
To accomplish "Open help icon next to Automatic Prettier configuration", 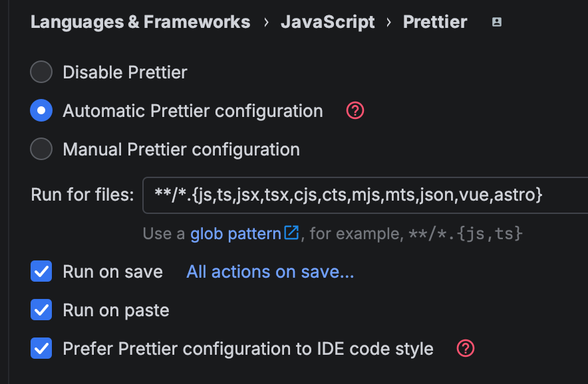I will coord(355,110).
